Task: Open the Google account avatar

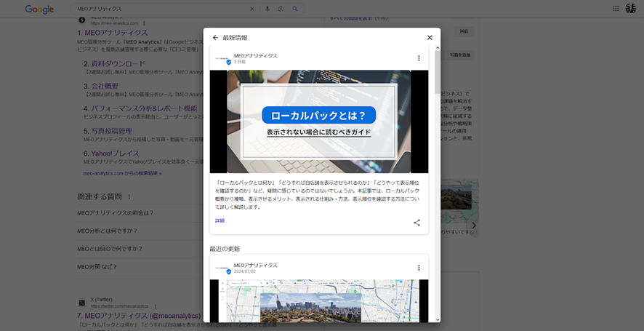Action: point(631,8)
